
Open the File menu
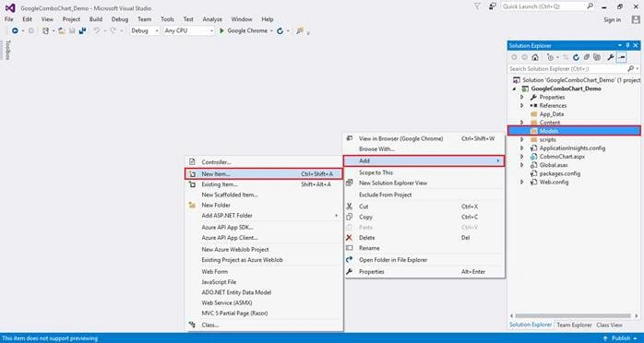tap(9, 19)
